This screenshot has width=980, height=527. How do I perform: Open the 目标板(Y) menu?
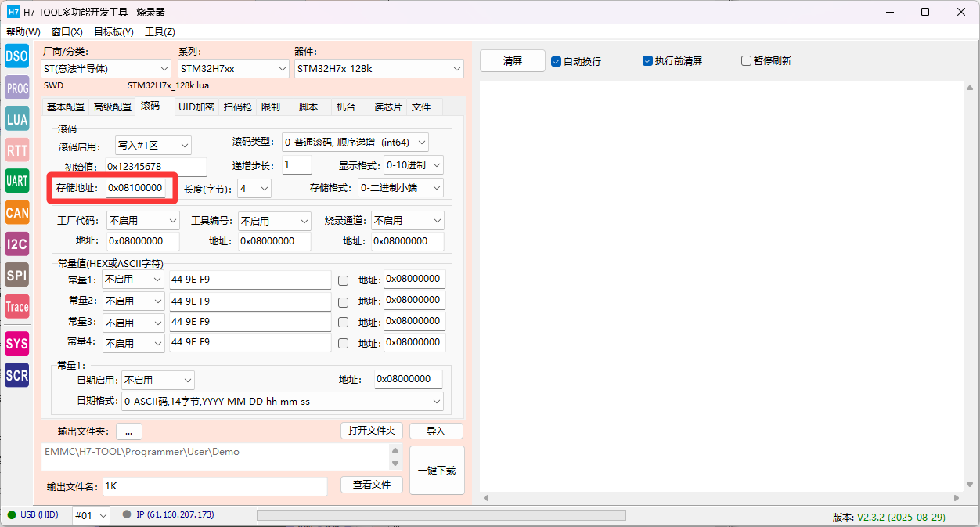click(113, 32)
